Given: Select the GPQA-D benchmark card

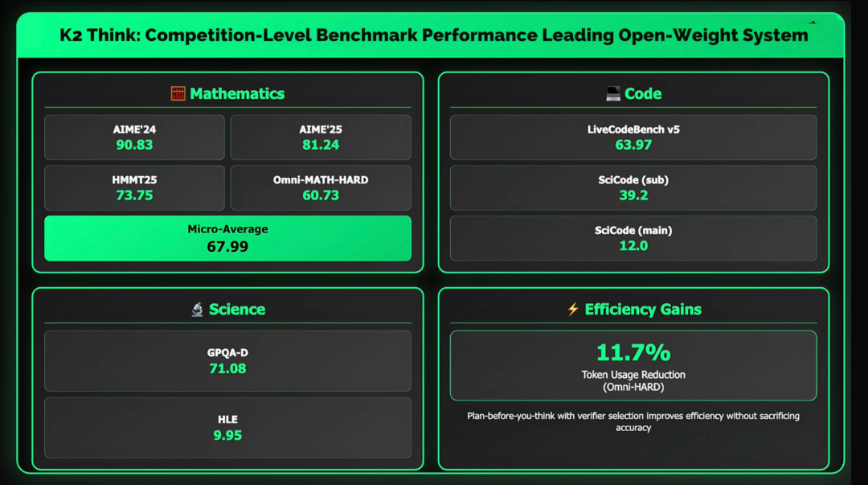Looking at the screenshot, I should pyautogui.click(x=227, y=360).
